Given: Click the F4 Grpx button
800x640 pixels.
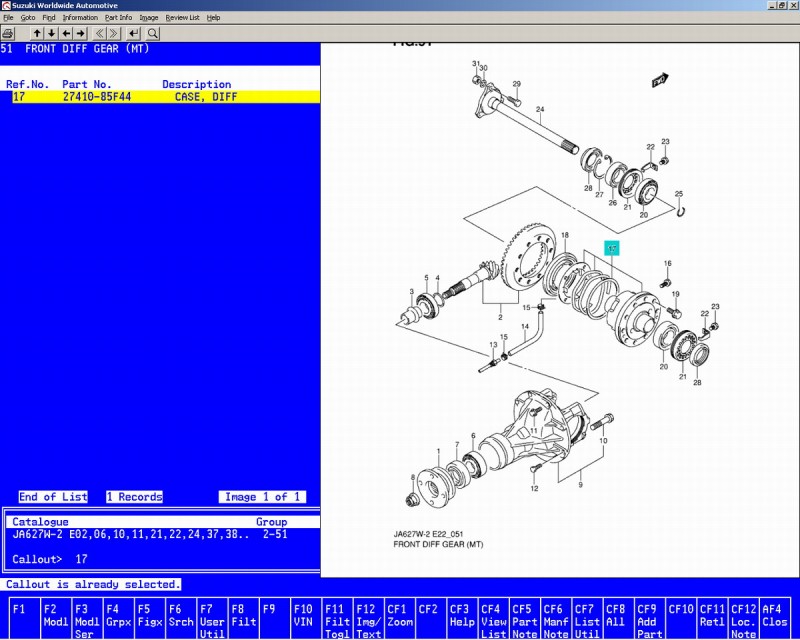Looking at the screenshot, I should click(x=118, y=618).
